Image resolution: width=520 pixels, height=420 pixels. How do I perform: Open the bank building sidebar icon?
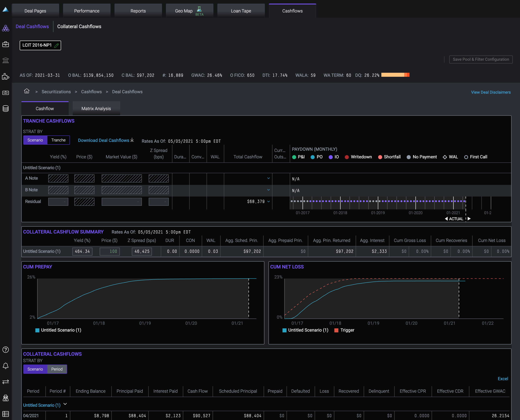click(6, 60)
